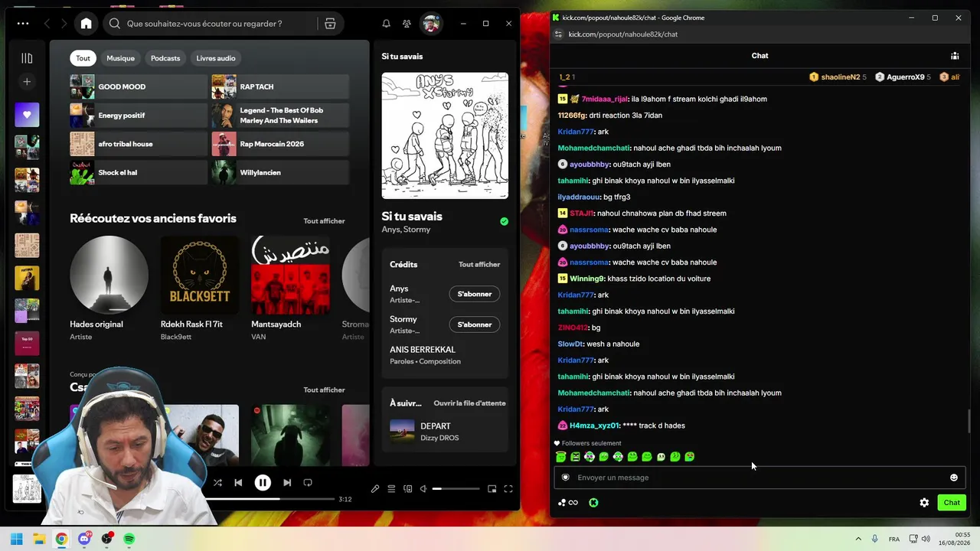Open Windows Start menu
The image size is (980, 551).
point(16,539)
